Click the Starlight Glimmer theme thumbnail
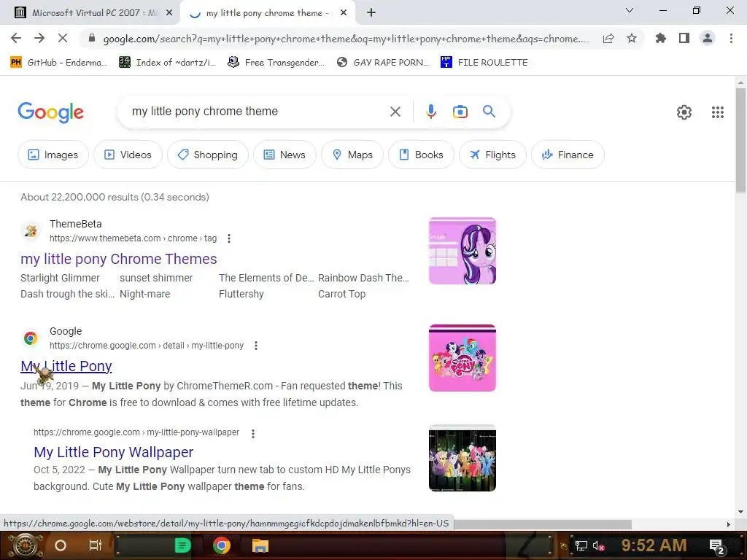This screenshot has width=747, height=560. 462,251
